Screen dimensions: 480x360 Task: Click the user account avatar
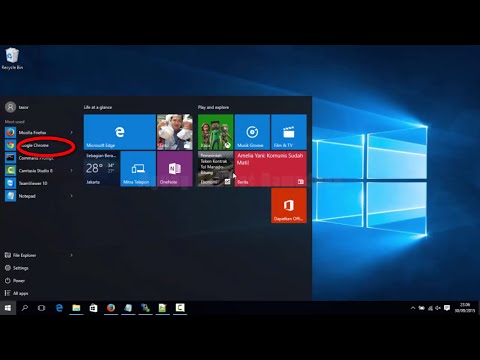pos(10,107)
